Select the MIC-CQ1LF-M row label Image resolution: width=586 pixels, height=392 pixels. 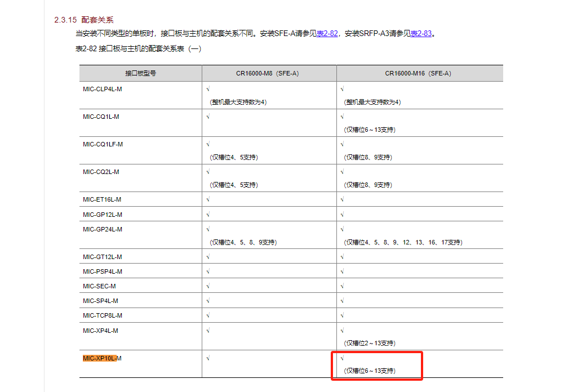point(103,144)
